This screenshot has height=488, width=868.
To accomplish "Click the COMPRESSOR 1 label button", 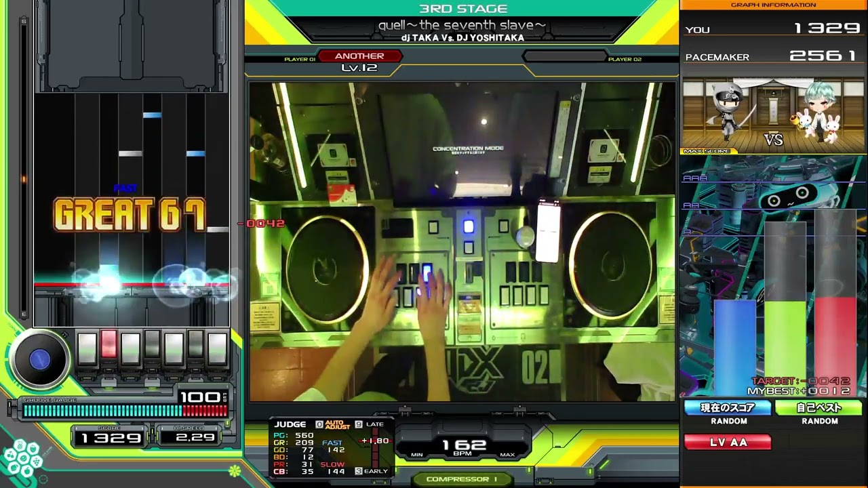I will (462, 479).
